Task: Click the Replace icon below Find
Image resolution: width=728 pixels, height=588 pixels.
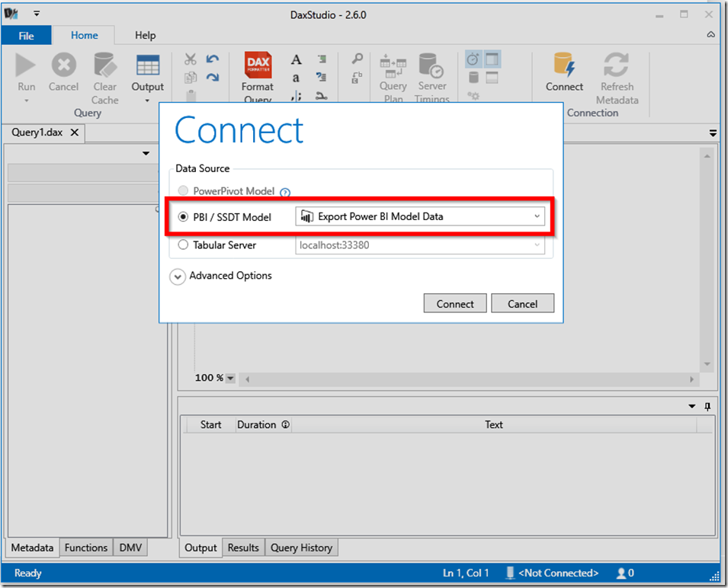Action: pos(357,78)
